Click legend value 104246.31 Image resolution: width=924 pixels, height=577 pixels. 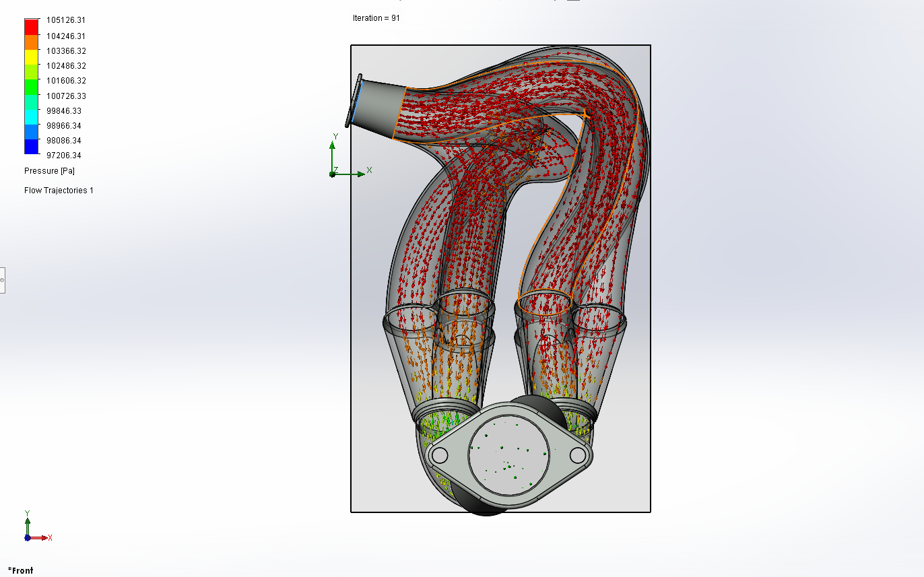tap(66, 36)
